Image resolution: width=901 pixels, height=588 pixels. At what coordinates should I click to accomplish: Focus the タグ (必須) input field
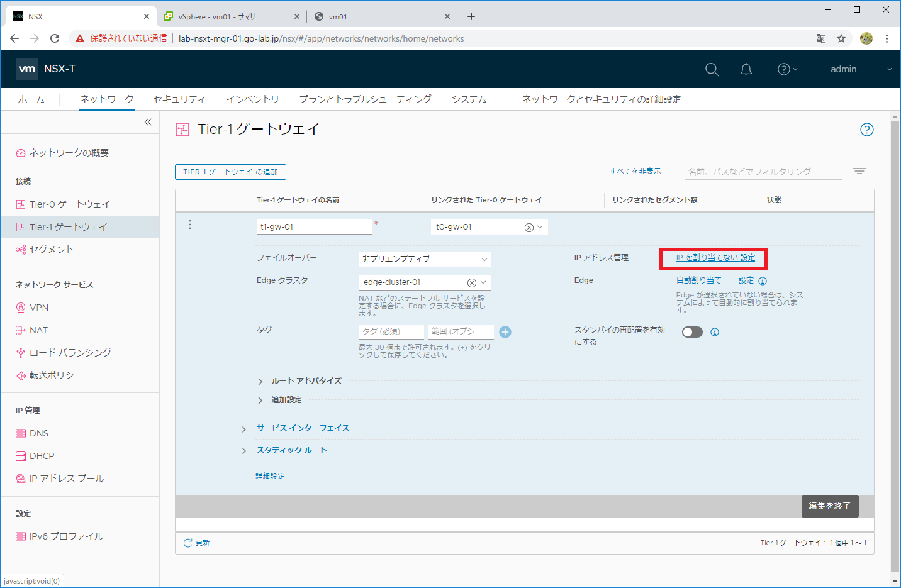click(391, 331)
